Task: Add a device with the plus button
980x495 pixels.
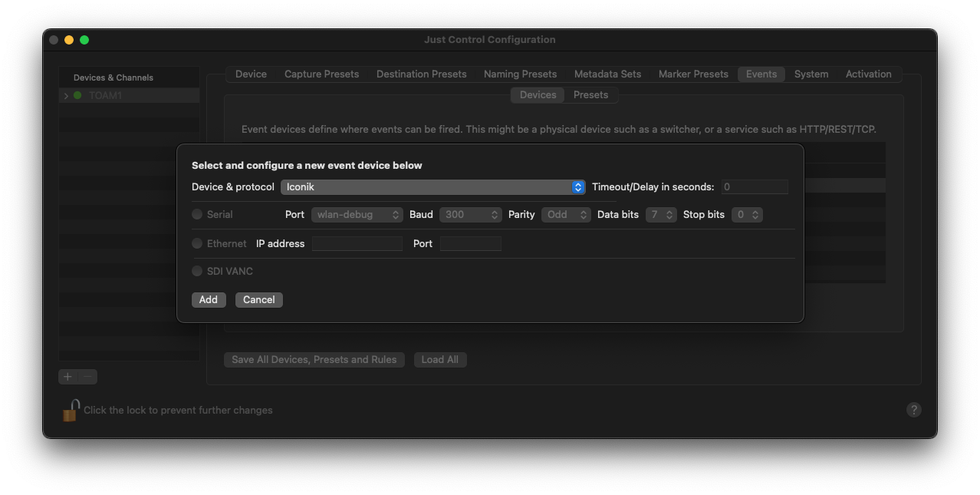Action: [68, 377]
